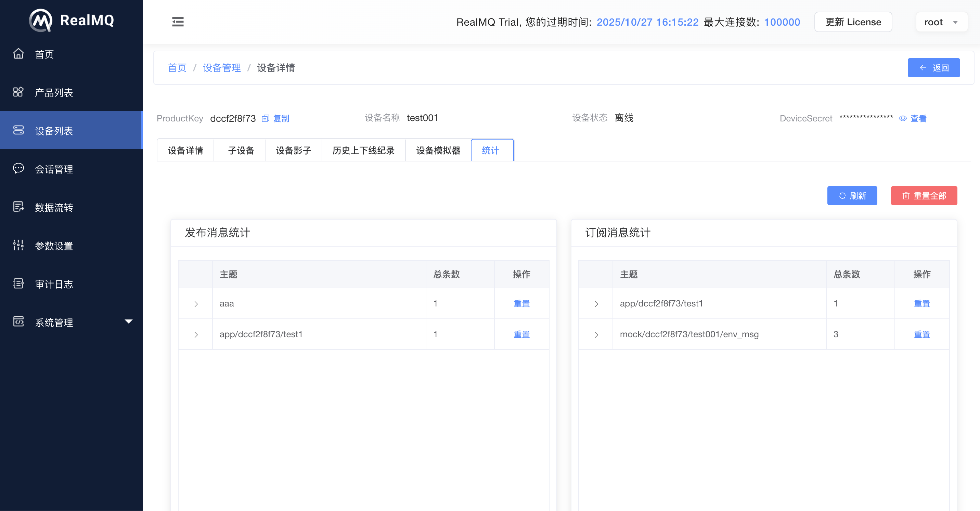This screenshot has width=980, height=511.
Task: Click the data flow document icon
Action: point(18,207)
